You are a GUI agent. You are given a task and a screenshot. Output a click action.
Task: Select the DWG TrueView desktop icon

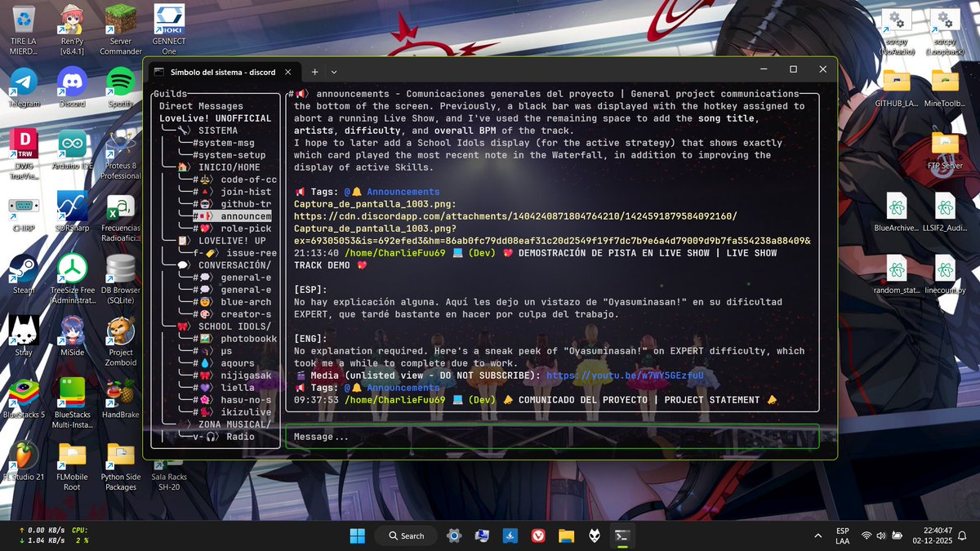coord(24,155)
